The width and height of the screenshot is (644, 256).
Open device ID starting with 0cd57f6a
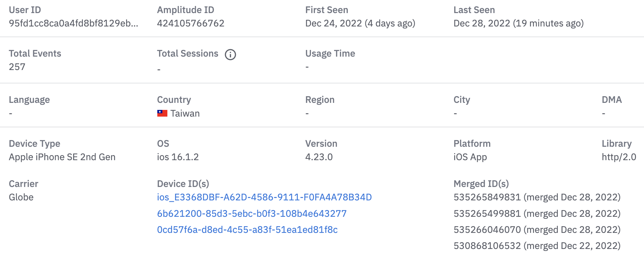(x=247, y=230)
